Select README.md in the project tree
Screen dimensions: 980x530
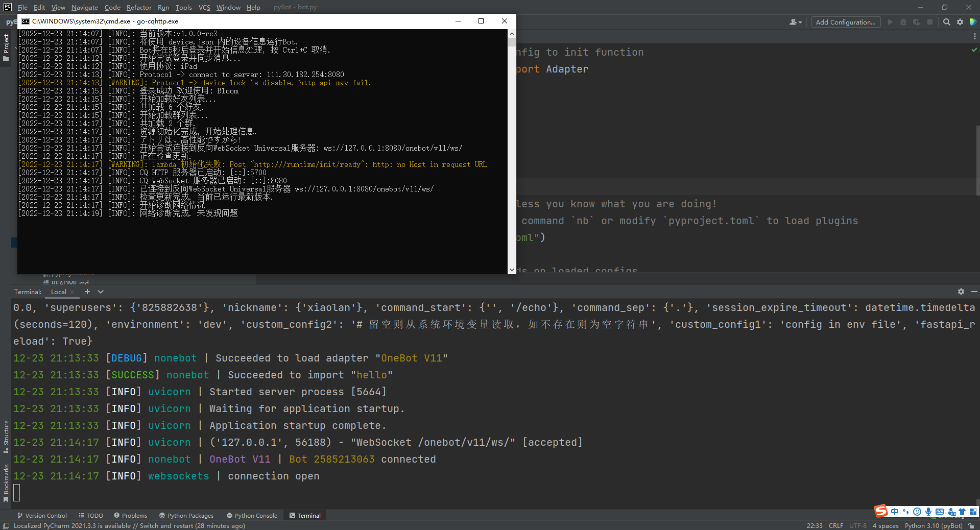66,282
